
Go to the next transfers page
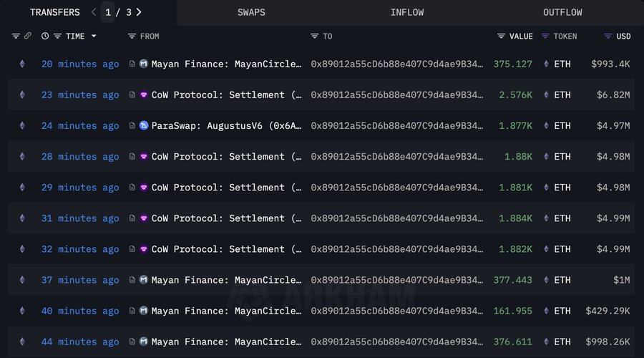coord(139,12)
